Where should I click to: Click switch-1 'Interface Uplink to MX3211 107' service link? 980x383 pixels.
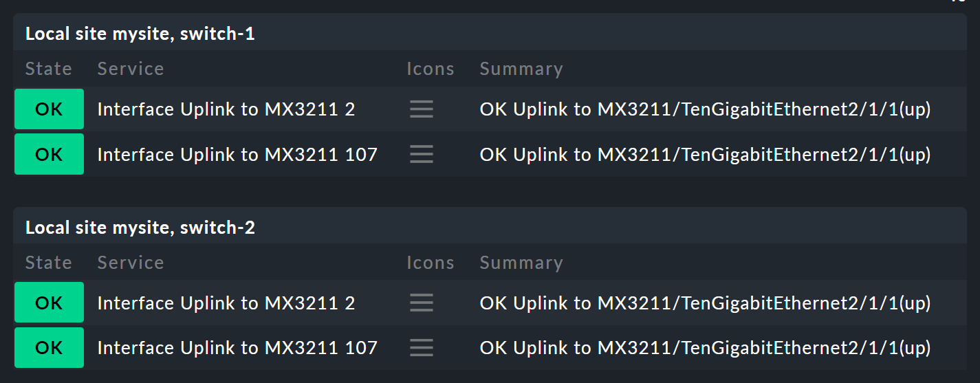[237, 155]
